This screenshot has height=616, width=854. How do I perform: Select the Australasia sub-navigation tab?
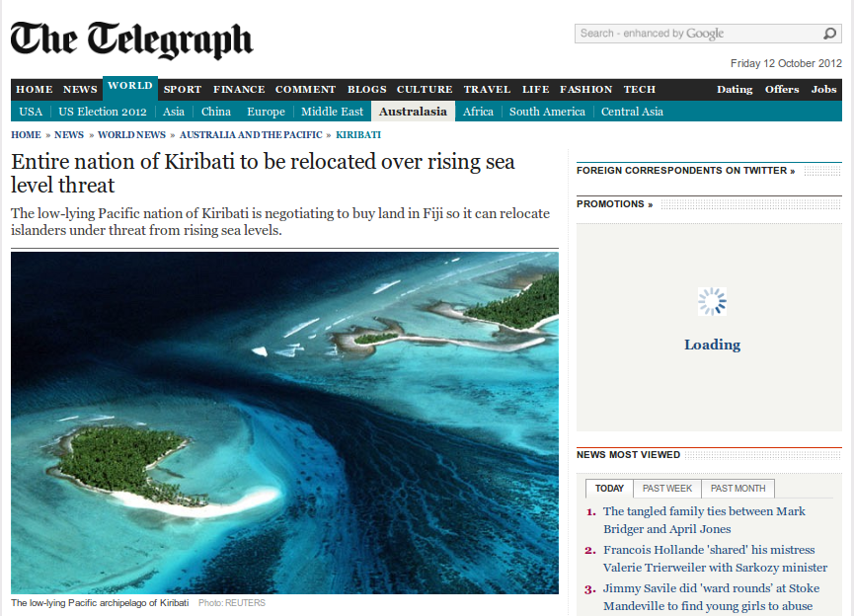pyautogui.click(x=413, y=112)
